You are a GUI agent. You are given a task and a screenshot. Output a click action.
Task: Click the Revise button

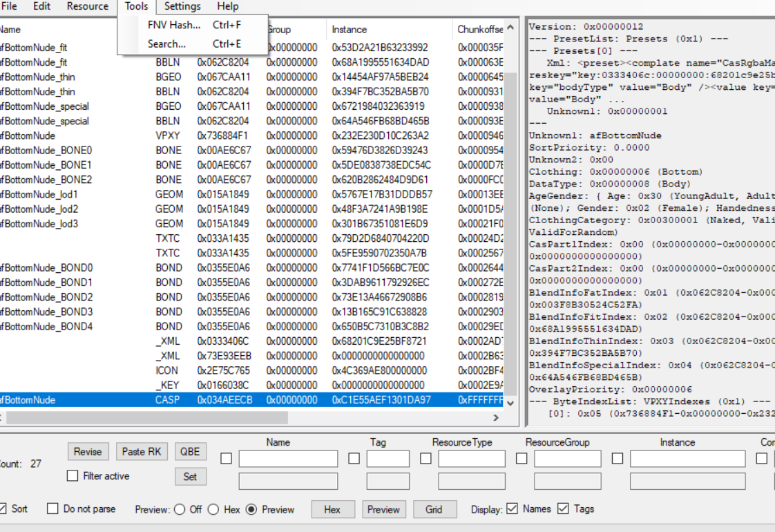[88, 451]
